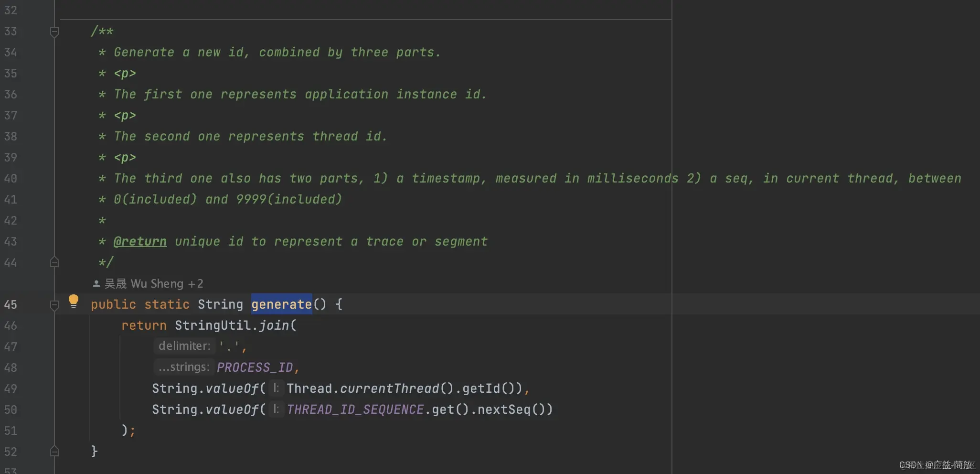Click String.valueOf on line 50
The image size is (980, 474).
205,409
